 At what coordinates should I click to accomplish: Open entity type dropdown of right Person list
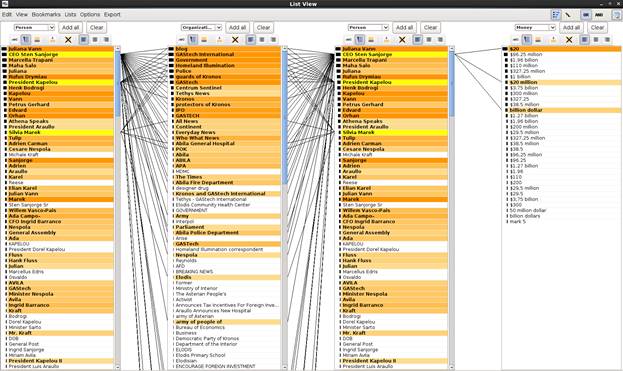pos(368,27)
